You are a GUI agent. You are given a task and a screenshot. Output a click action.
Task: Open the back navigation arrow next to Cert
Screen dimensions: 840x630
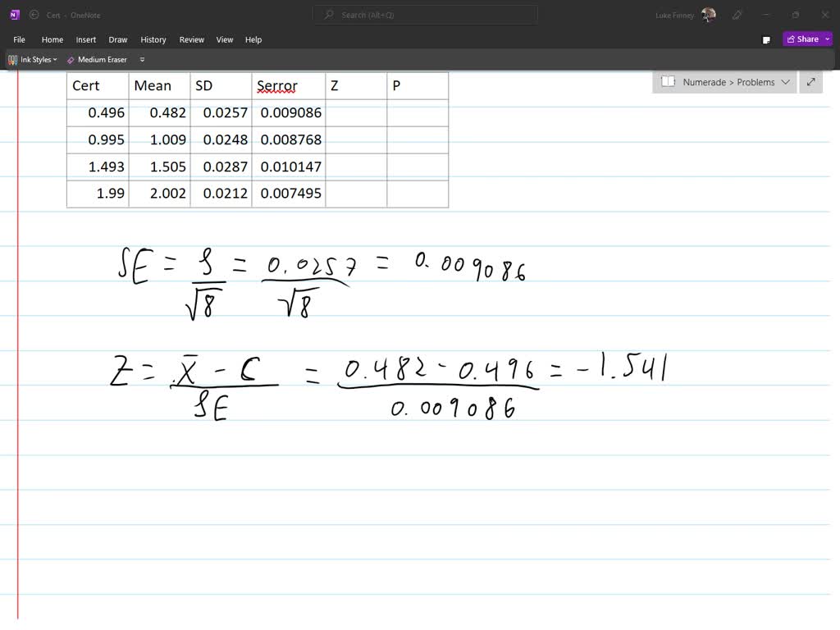(33, 14)
